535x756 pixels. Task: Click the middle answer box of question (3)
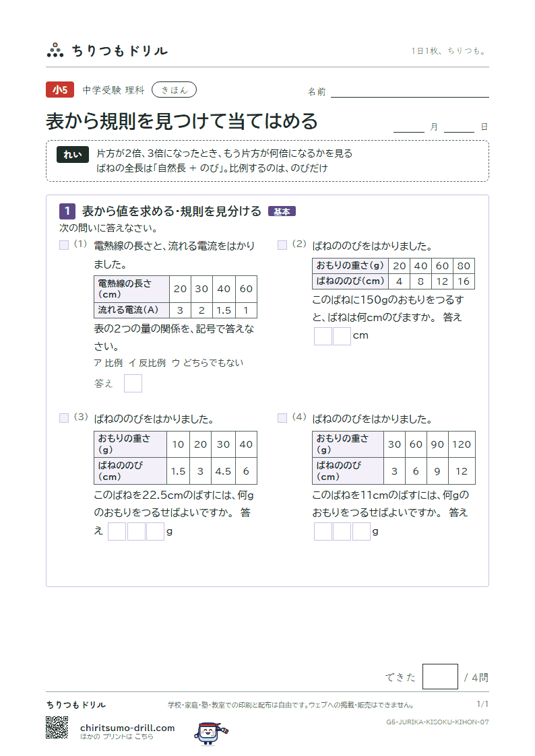click(x=136, y=531)
